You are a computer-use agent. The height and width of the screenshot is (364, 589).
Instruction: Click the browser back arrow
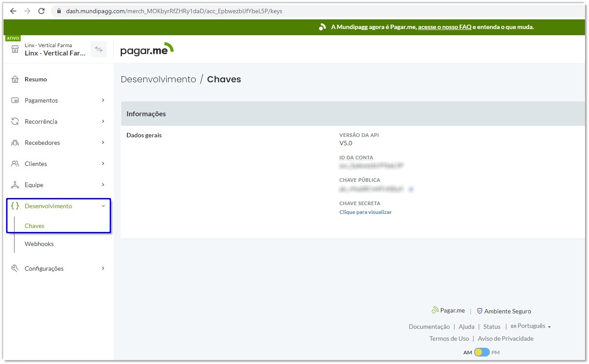point(13,11)
